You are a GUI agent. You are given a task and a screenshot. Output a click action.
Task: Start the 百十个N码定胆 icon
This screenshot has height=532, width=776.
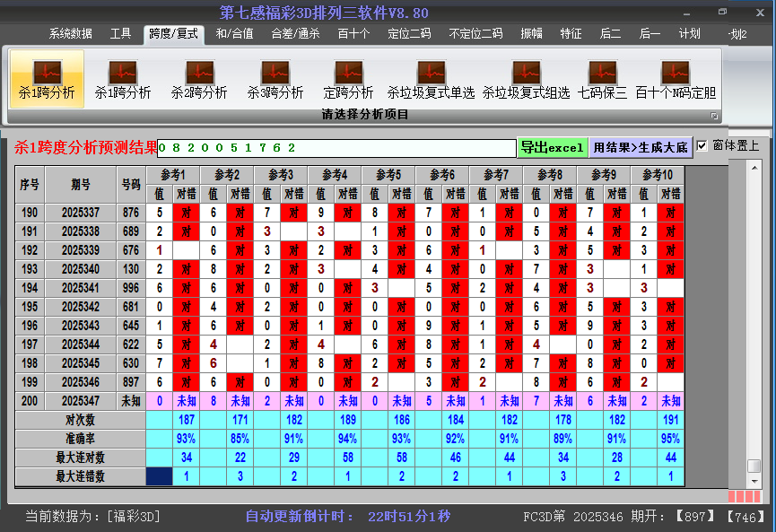click(676, 78)
